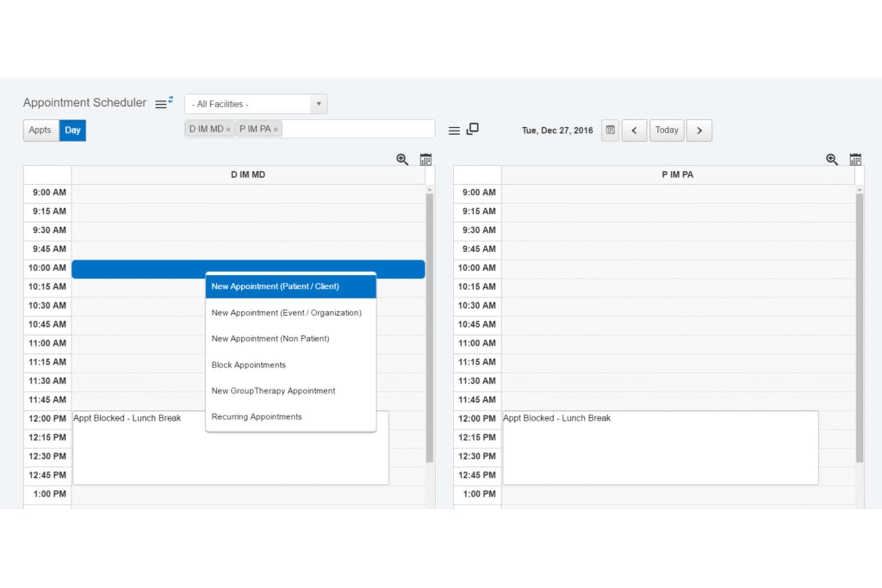
Task: Select Block Appointments from the menu
Action: (291, 365)
